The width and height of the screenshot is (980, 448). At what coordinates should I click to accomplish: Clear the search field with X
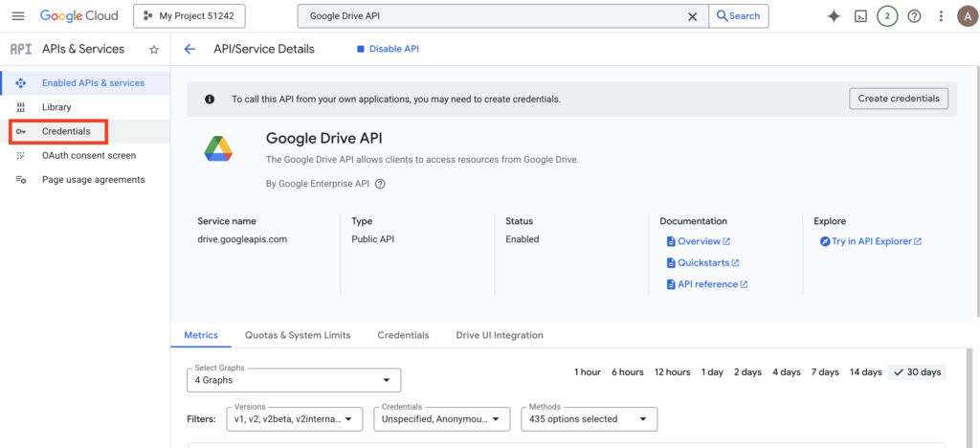[x=693, y=16]
